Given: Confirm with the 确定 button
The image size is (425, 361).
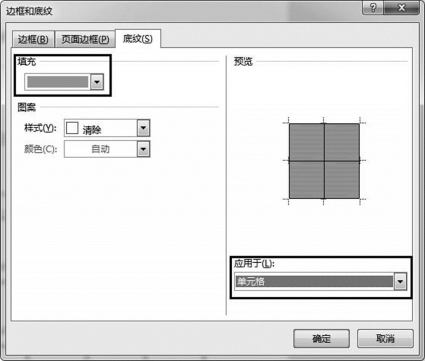Looking at the screenshot, I should pos(321,339).
